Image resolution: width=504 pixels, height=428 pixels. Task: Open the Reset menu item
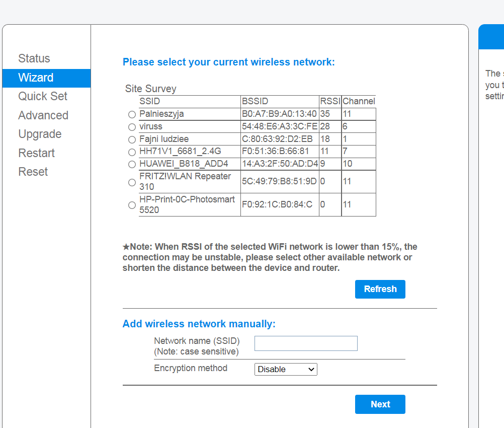33,172
